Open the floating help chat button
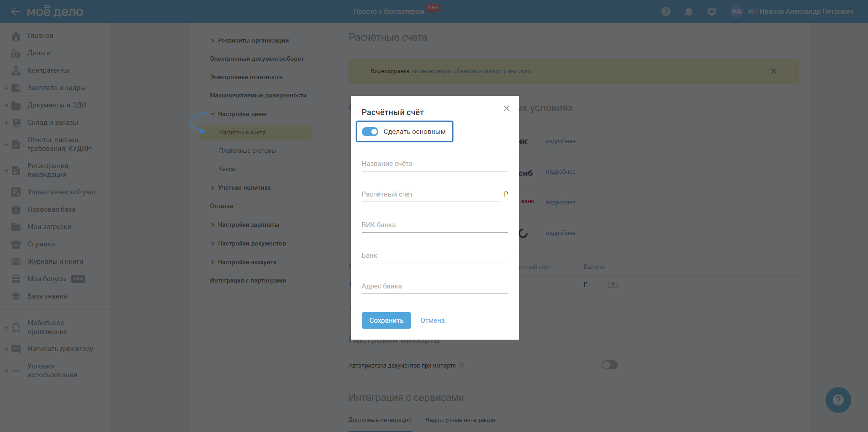Screen dimensions: 868x432 tap(838, 400)
